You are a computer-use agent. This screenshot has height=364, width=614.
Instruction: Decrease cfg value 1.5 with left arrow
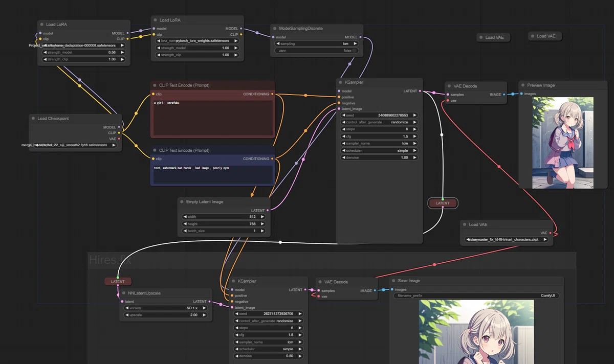[344, 136]
